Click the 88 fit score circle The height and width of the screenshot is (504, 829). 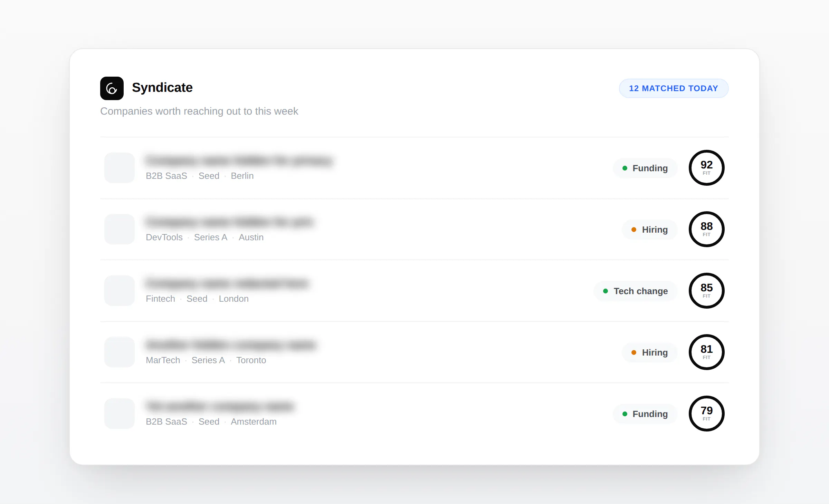click(707, 229)
